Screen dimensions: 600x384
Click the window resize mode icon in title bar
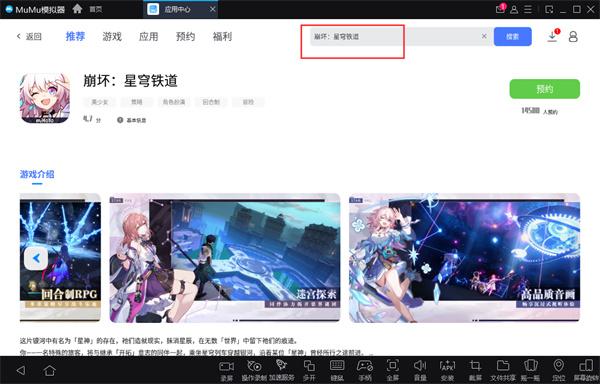pyautogui.click(x=549, y=9)
